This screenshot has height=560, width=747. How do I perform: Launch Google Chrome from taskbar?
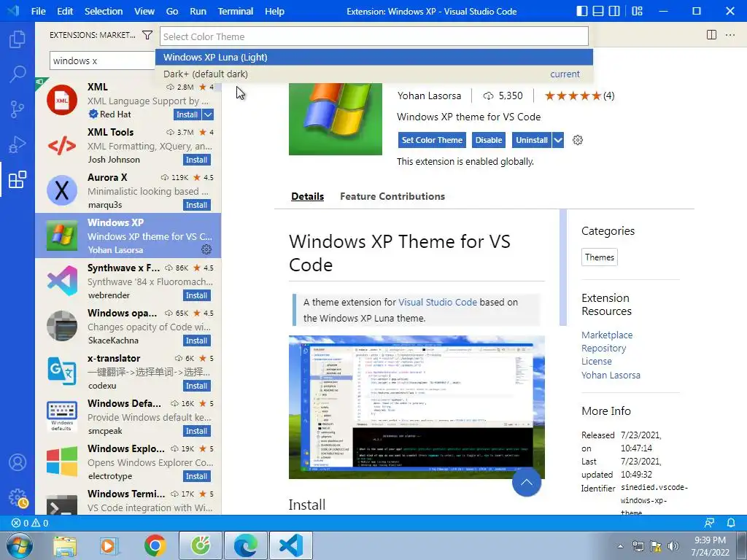(x=155, y=545)
